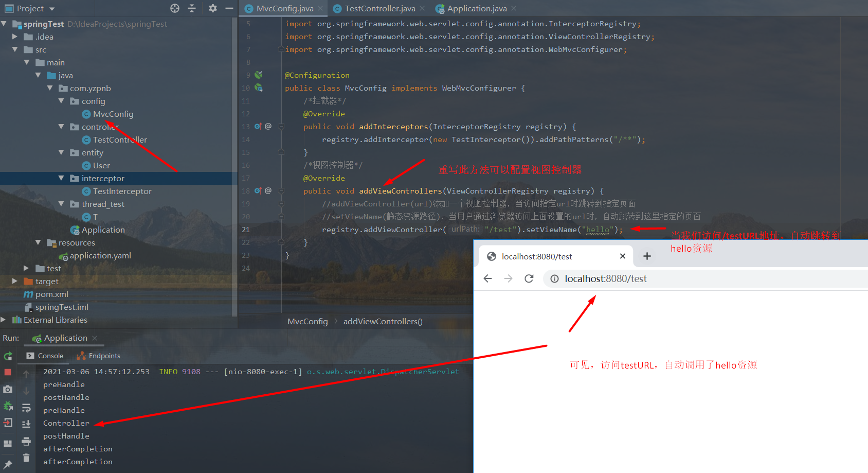Image resolution: width=868 pixels, height=473 pixels.
Task: Collapse the com.yzpnb package
Action: coord(50,88)
